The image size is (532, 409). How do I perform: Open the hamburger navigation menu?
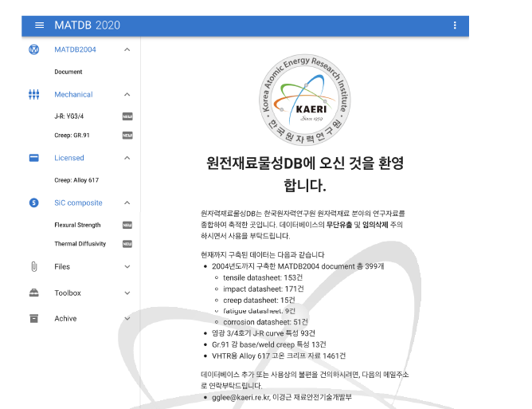click(39, 26)
